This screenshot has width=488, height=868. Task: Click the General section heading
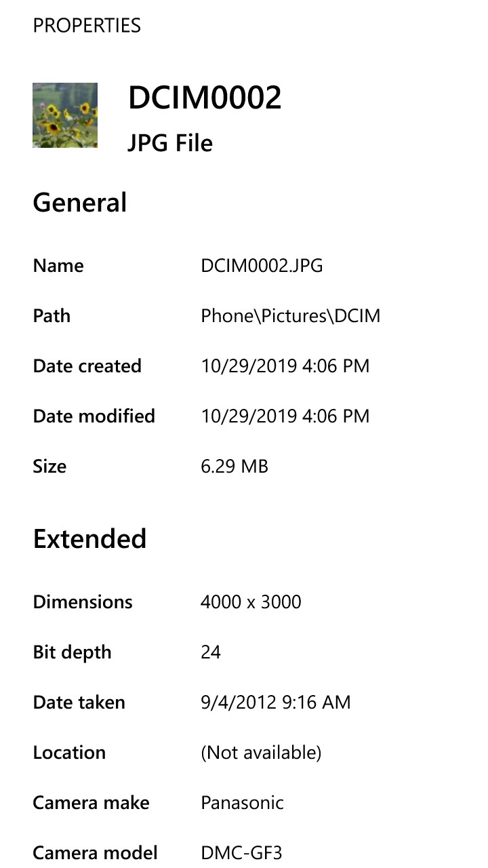80,203
